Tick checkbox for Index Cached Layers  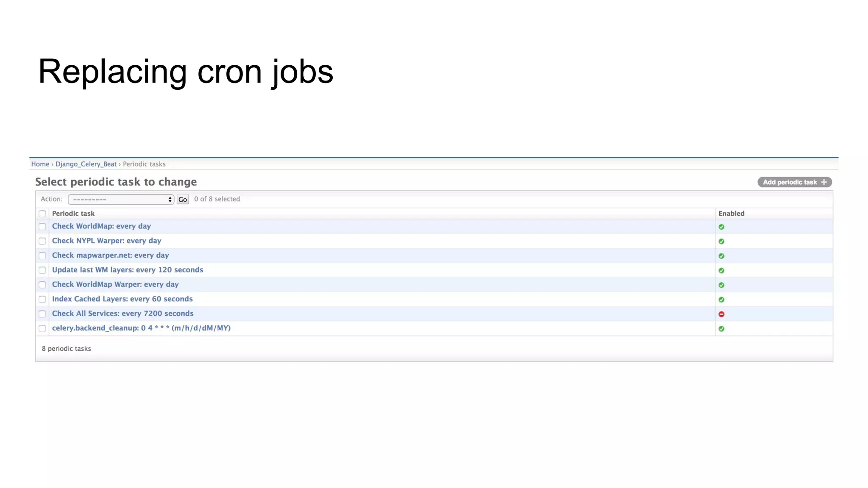[42, 299]
